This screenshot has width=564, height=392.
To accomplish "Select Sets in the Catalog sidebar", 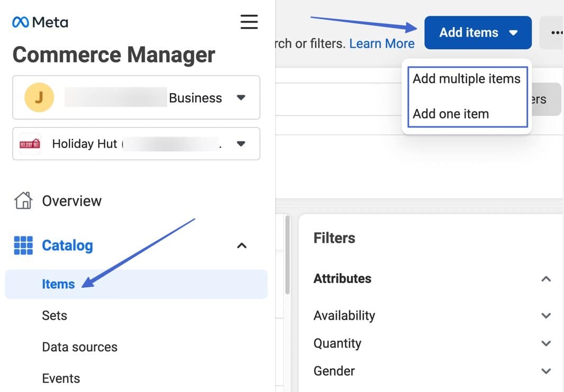I will pyautogui.click(x=54, y=315).
